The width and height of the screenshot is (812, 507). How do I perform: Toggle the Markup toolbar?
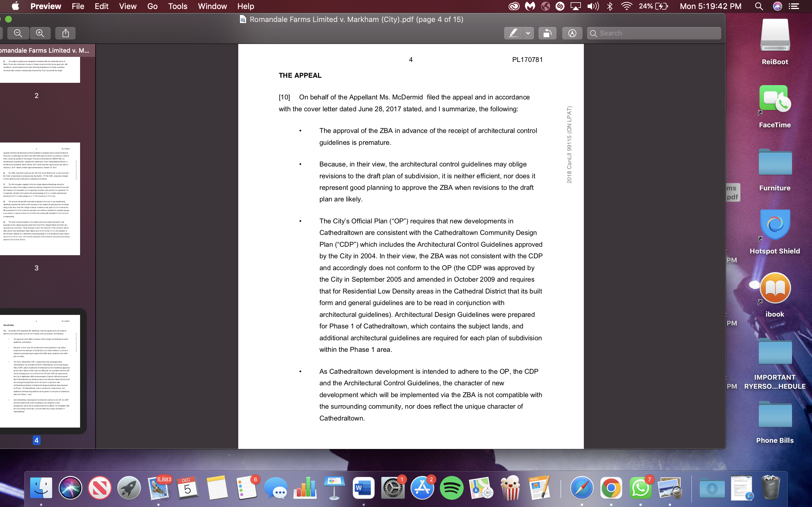point(572,33)
